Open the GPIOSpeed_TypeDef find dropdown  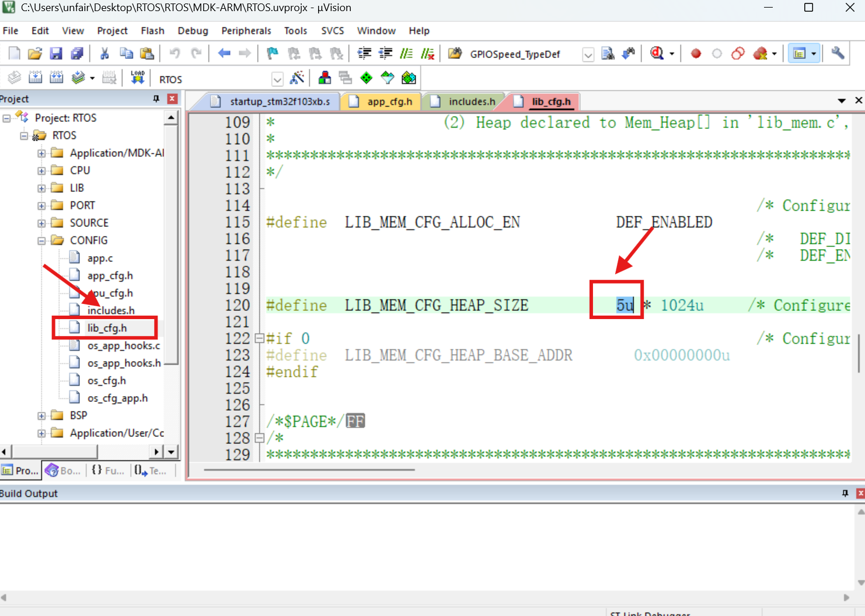588,55
